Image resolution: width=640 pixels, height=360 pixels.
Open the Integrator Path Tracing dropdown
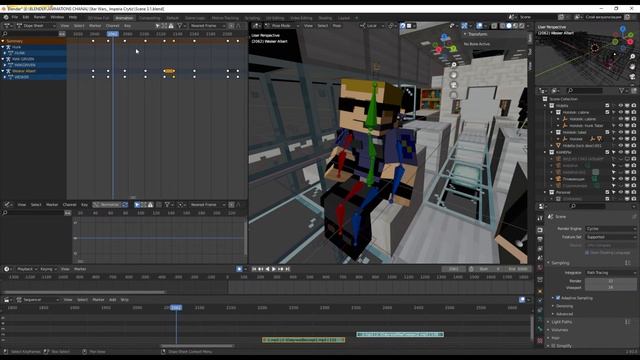coord(611,273)
